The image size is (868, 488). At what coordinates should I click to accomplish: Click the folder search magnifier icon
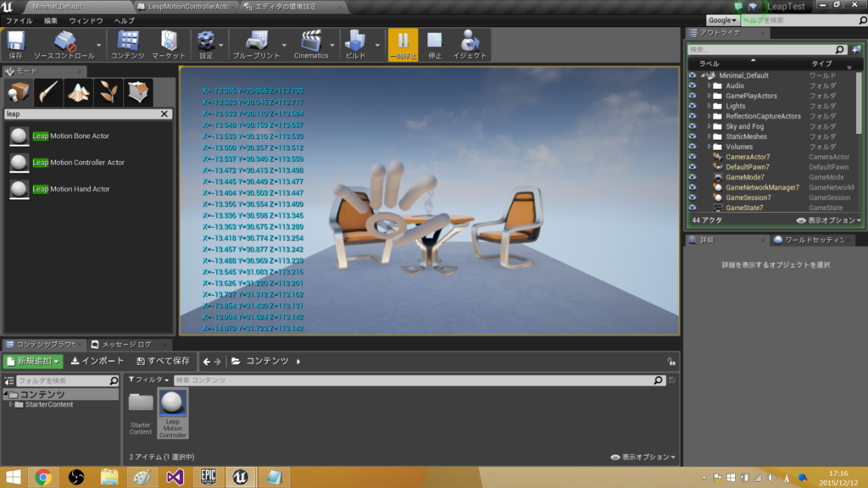coord(114,380)
